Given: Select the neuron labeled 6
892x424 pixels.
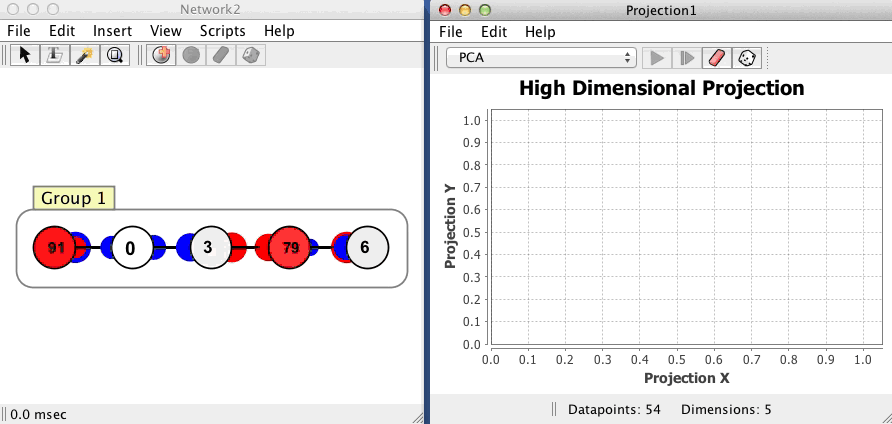Looking at the screenshot, I should point(366,248).
